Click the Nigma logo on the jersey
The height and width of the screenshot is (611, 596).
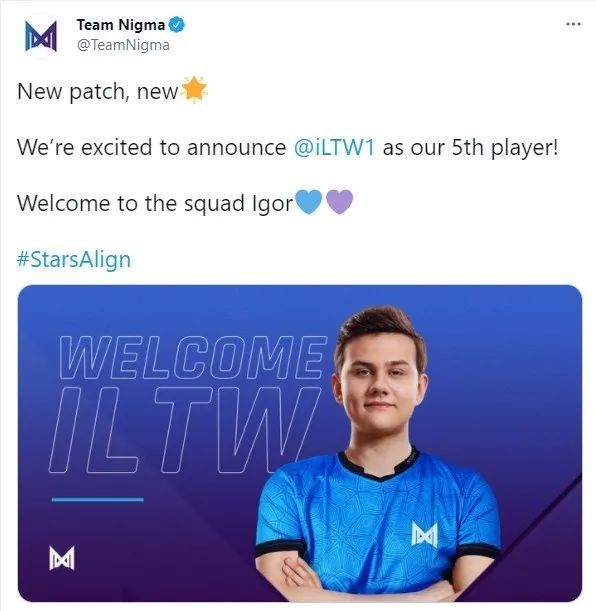[x=425, y=535]
